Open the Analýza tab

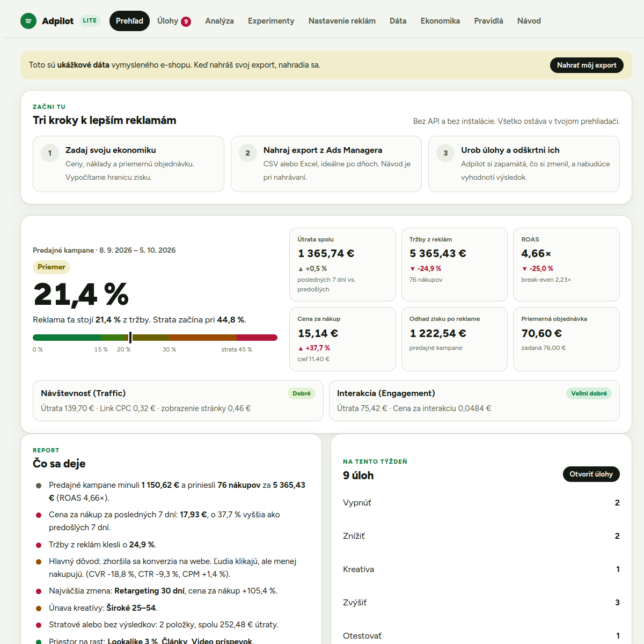(219, 21)
